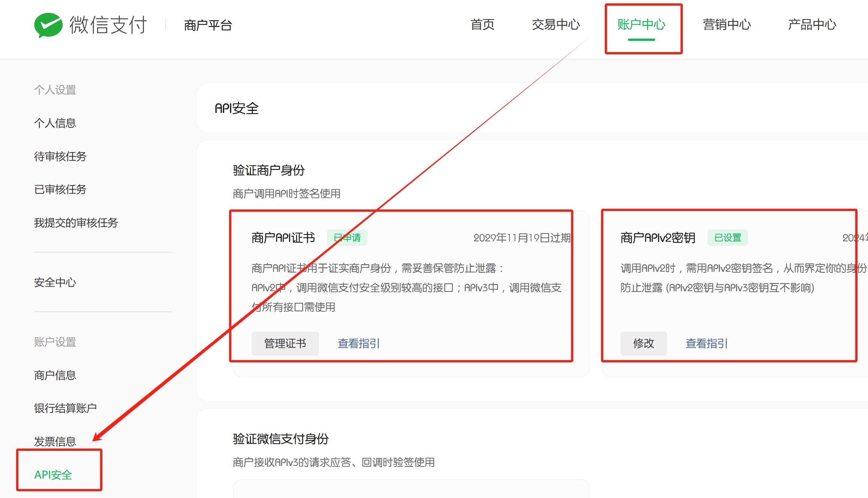Open 待审核任务 sidebar item
Screen dimensions: 868x498
point(60,156)
